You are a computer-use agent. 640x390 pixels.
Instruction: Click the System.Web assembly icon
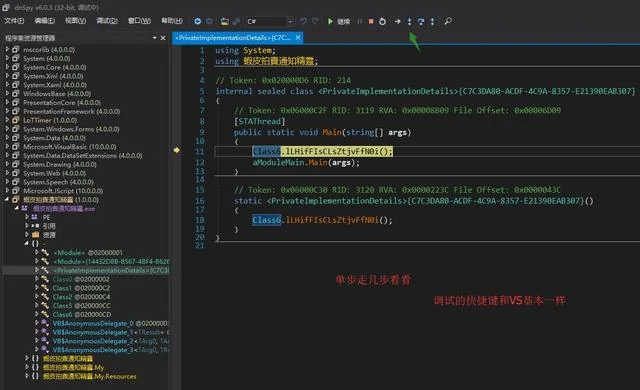[16, 173]
